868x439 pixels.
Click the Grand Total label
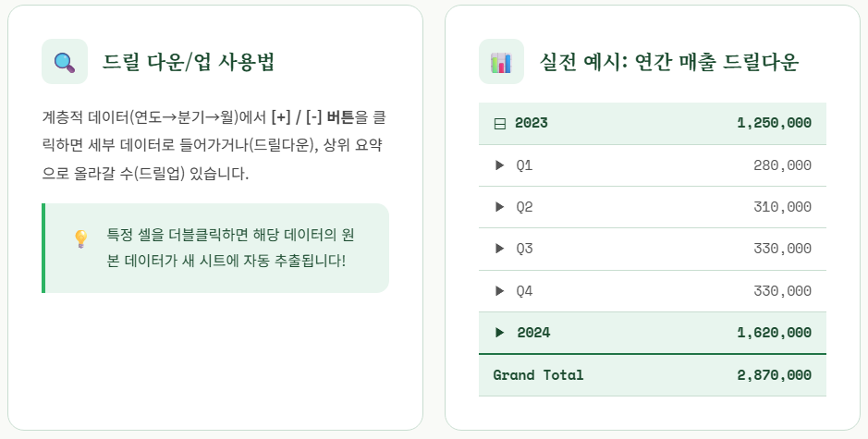coord(538,375)
